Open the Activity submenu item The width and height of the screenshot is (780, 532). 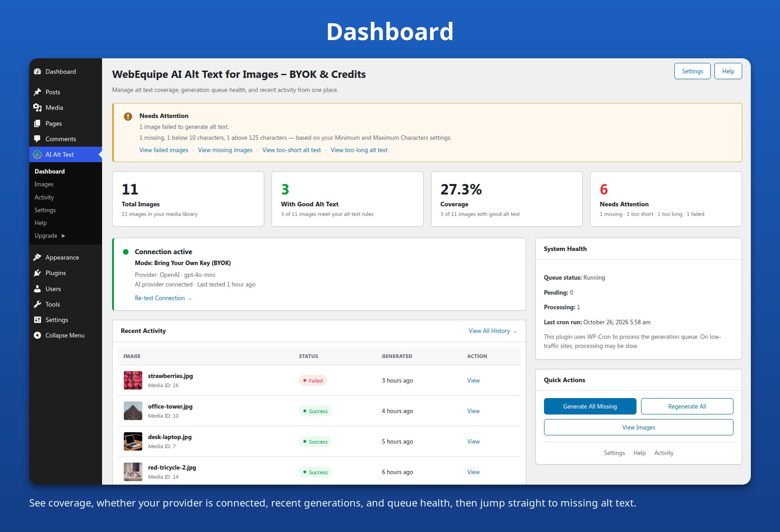pos(44,197)
